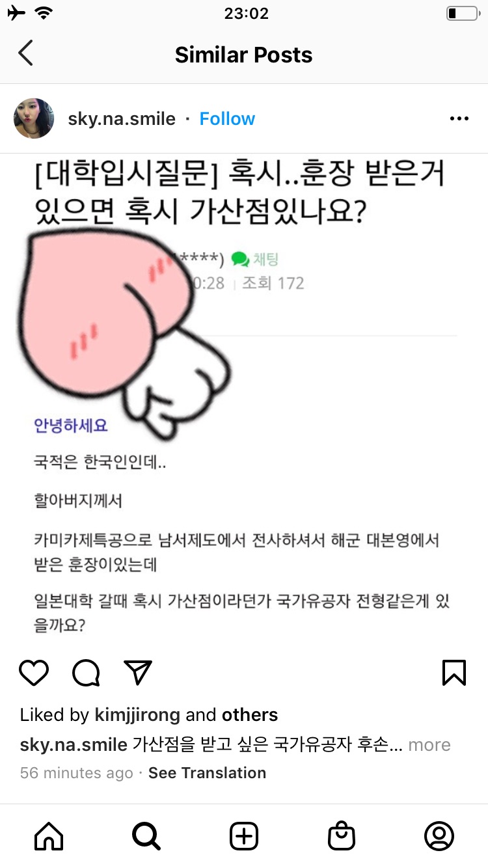This screenshot has width=488, height=868.
Task: Share the post with the paper plane icon
Action: [138, 673]
